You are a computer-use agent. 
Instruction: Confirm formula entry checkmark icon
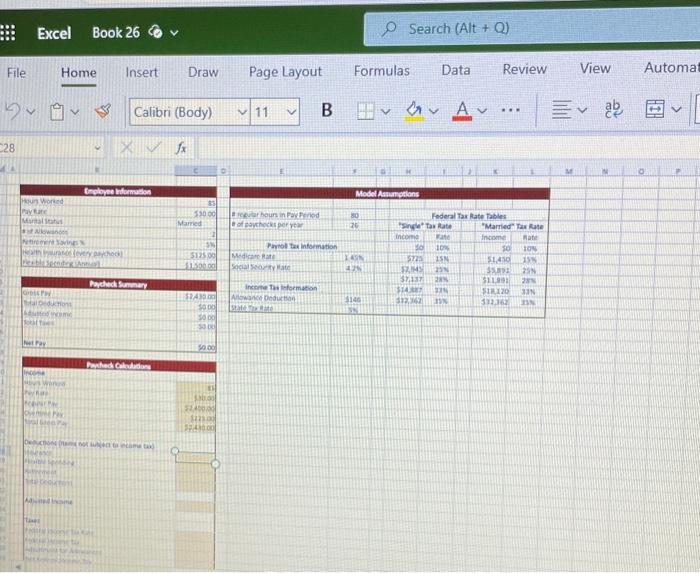(x=154, y=147)
